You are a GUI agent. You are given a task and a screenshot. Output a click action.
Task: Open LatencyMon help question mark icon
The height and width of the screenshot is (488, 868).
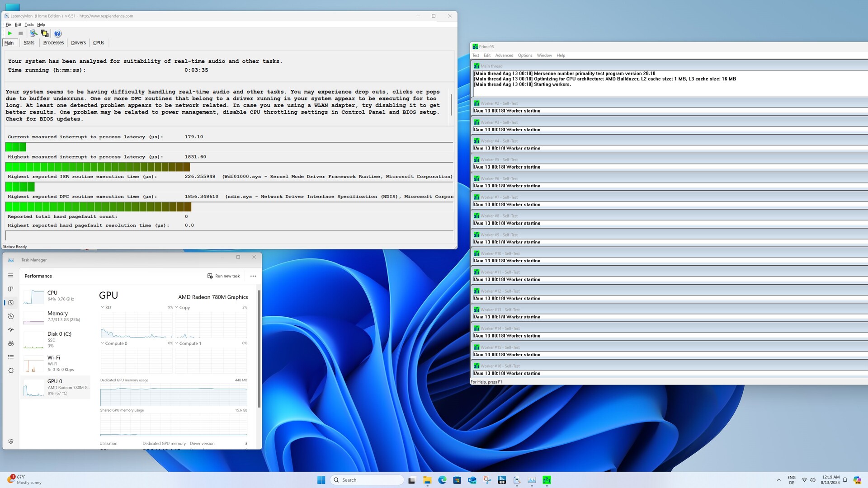(57, 33)
